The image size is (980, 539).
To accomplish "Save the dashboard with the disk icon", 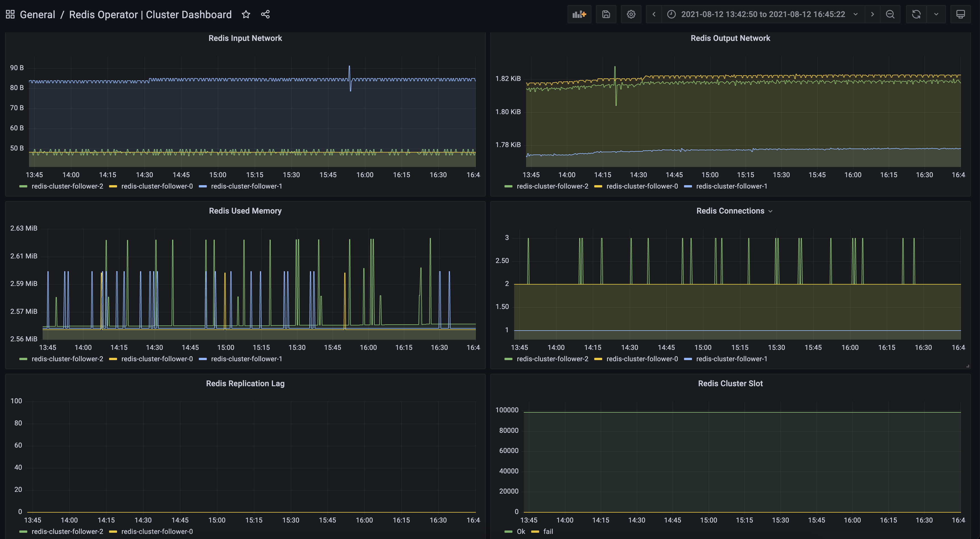I will [x=606, y=14].
